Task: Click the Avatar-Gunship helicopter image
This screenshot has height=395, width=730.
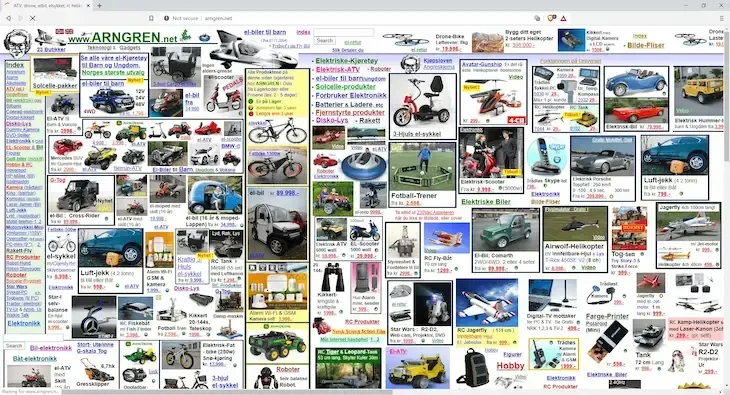Action: coord(493,98)
